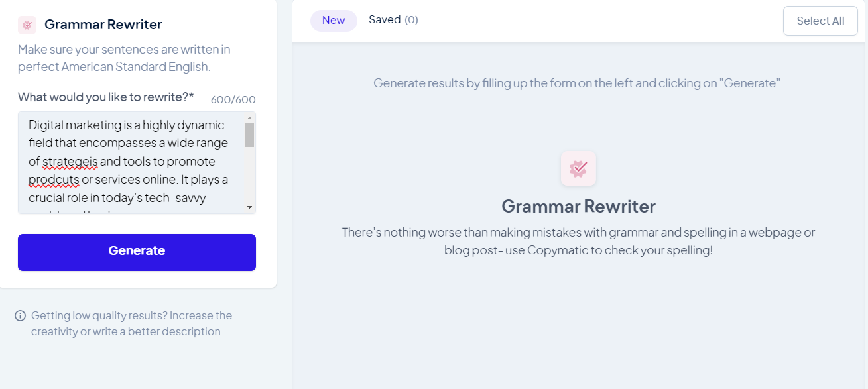The width and height of the screenshot is (868, 389).
Task: Click the pink Grammar Rewriter icon in the form header
Action: pyautogui.click(x=27, y=25)
